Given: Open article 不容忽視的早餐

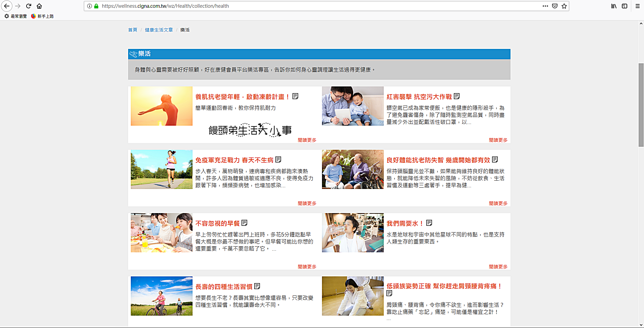Looking at the screenshot, I should coord(217,223).
